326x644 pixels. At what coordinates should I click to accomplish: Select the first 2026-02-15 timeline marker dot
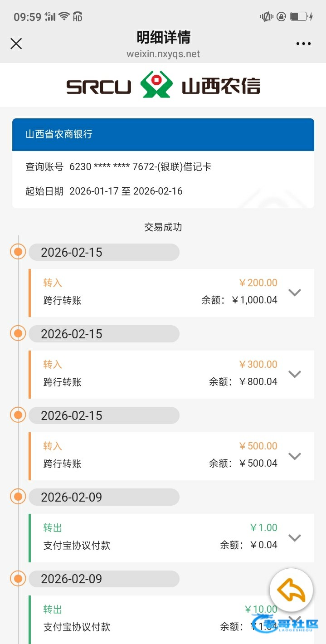18,252
